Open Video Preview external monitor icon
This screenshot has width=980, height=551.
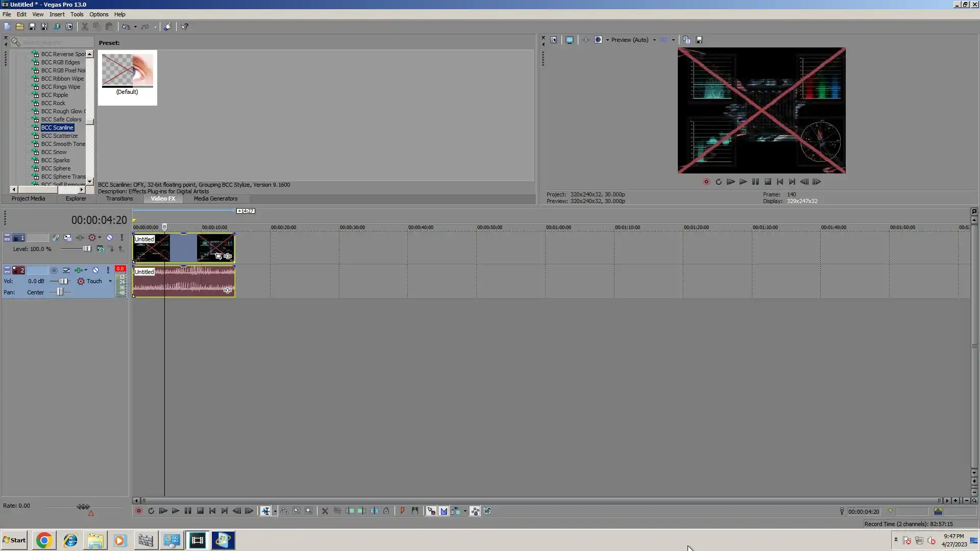coord(570,40)
